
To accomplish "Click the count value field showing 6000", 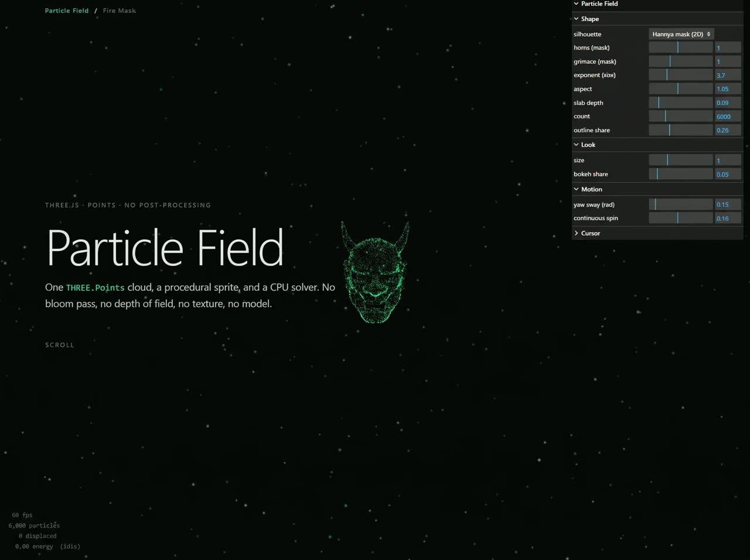I will pyautogui.click(x=728, y=117).
